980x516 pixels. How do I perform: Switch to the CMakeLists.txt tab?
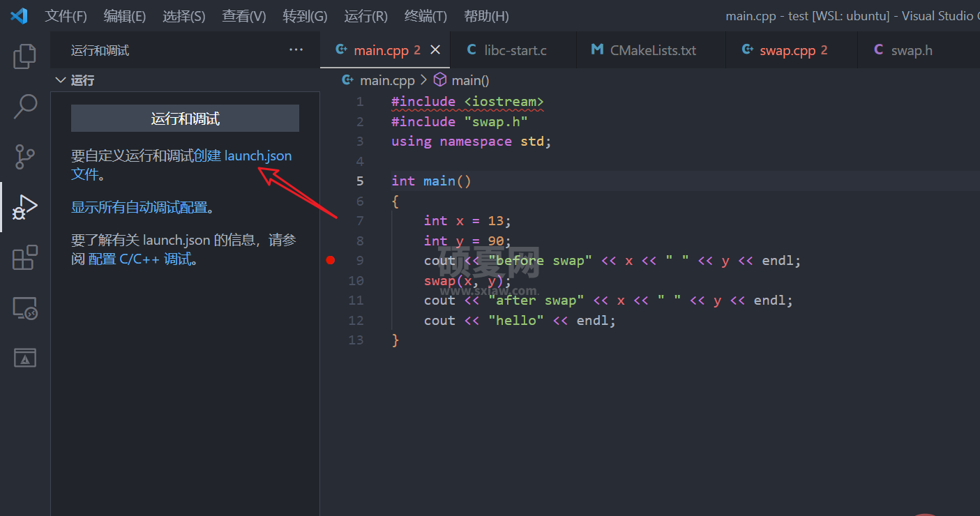651,50
